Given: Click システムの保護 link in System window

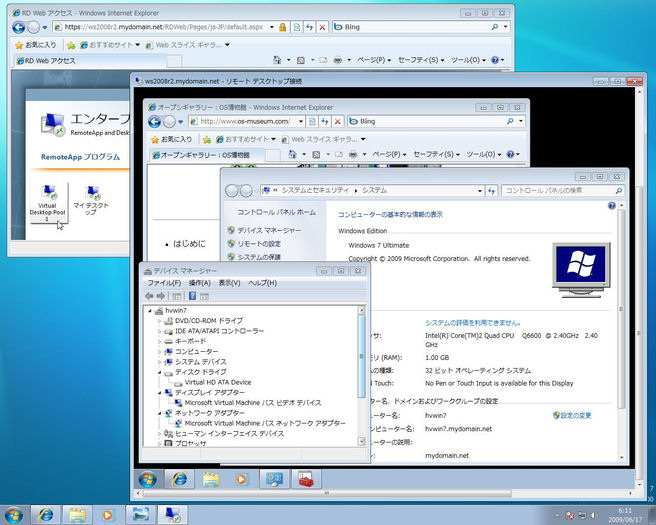Looking at the screenshot, I should point(259,257).
